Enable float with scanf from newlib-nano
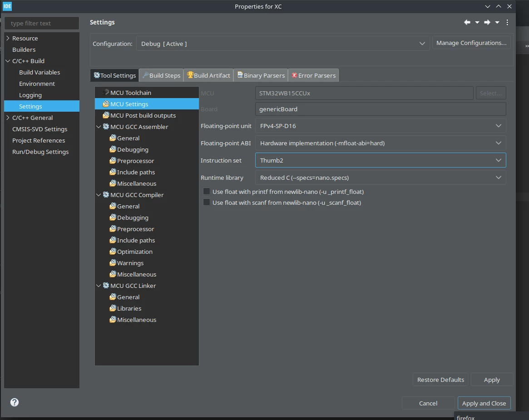Image resolution: width=529 pixels, height=420 pixels. pos(207,202)
